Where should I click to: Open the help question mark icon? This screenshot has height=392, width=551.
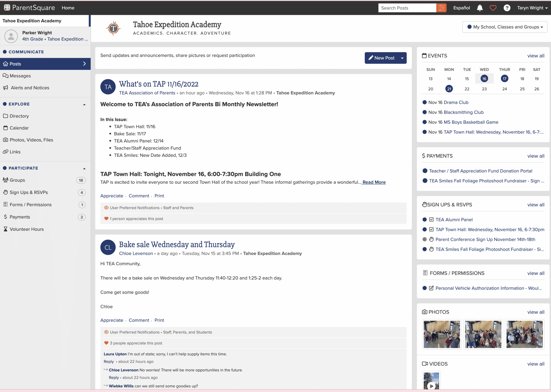(x=507, y=8)
